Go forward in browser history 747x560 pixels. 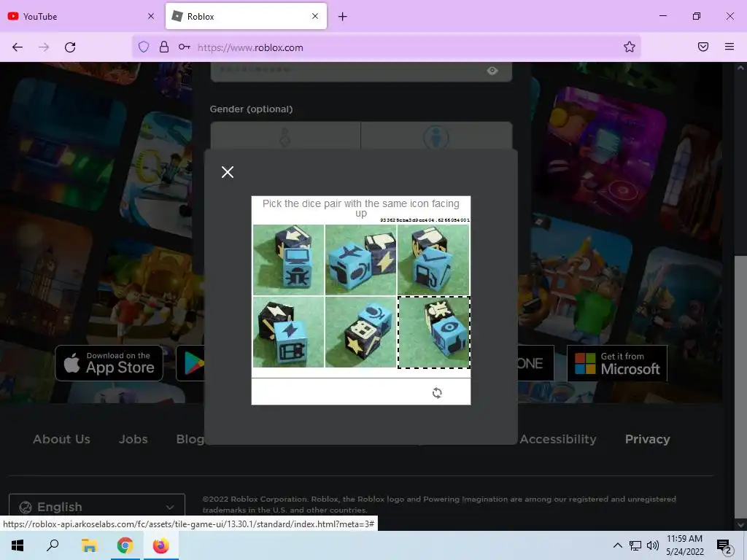point(44,47)
